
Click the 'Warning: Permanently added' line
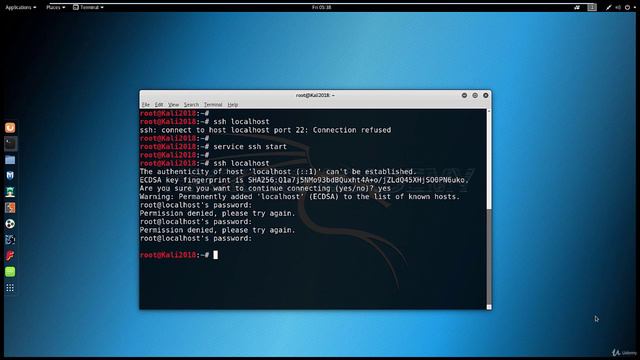(300, 197)
